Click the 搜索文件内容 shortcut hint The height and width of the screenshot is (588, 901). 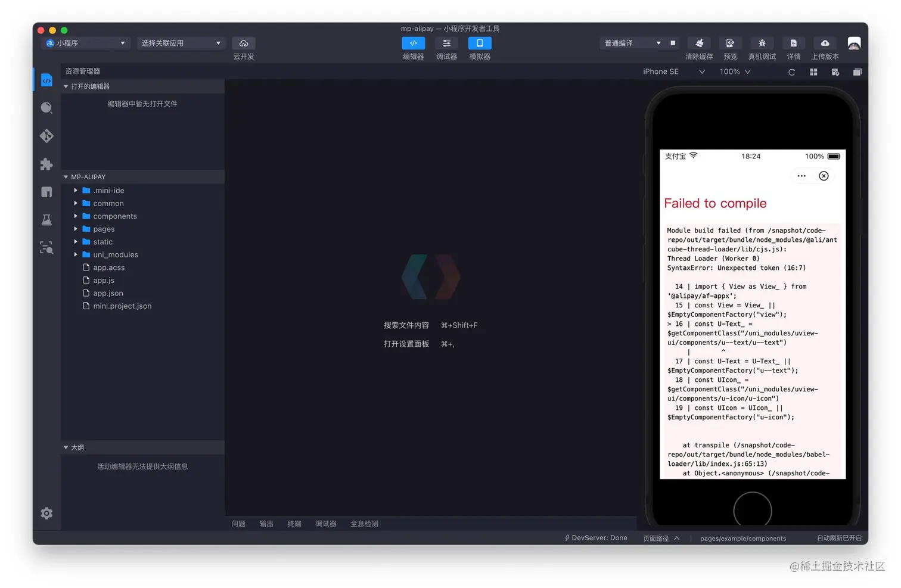click(430, 325)
